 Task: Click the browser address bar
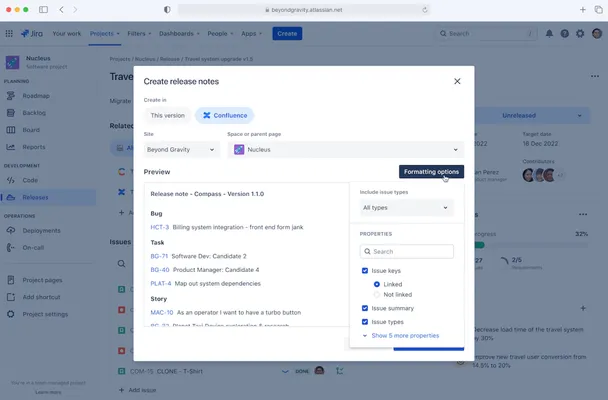[304, 10]
